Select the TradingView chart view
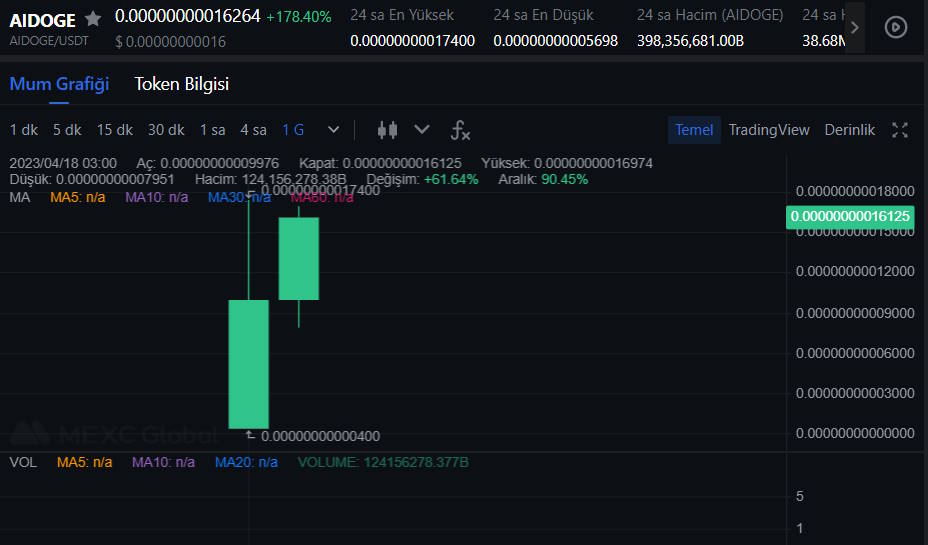 point(769,130)
